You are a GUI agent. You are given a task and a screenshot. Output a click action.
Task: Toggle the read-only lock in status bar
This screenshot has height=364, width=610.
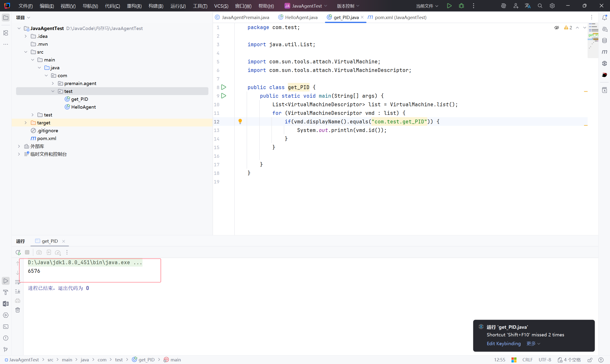(590, 360)
